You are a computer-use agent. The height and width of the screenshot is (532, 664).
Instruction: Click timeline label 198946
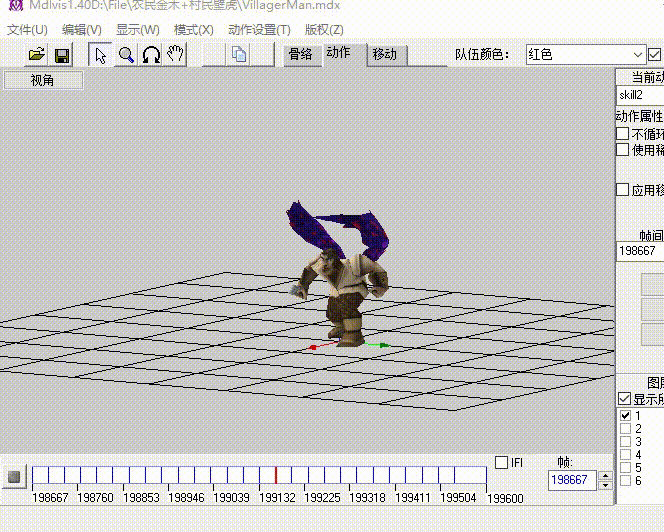[186, 497]
